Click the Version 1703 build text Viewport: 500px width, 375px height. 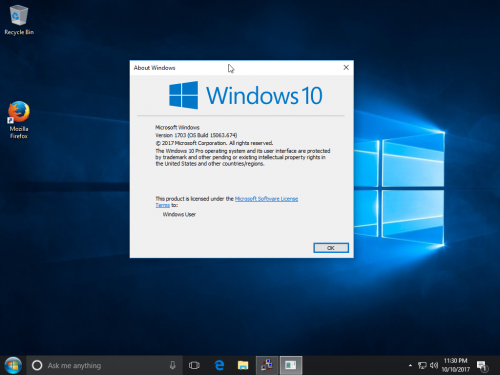click(x=196, y=135)
